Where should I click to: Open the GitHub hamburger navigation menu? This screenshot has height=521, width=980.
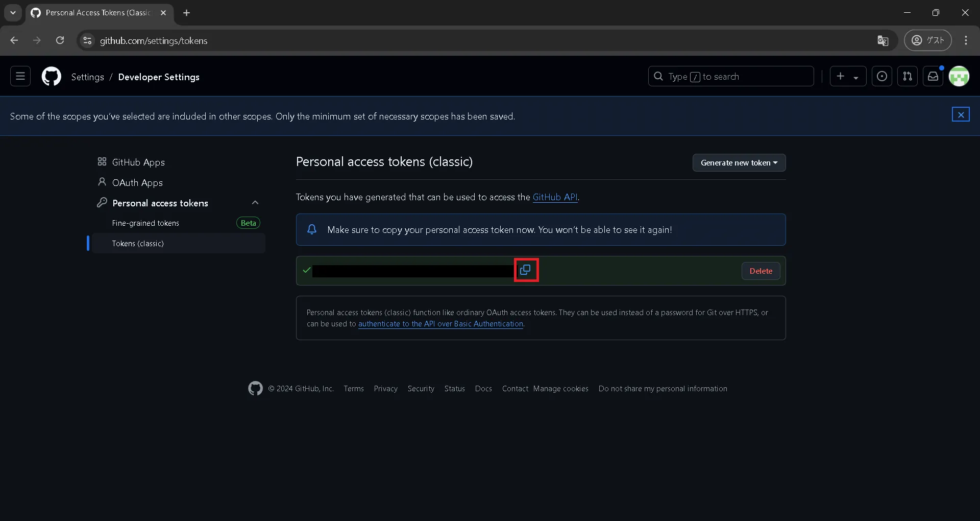tap(20, 76)
